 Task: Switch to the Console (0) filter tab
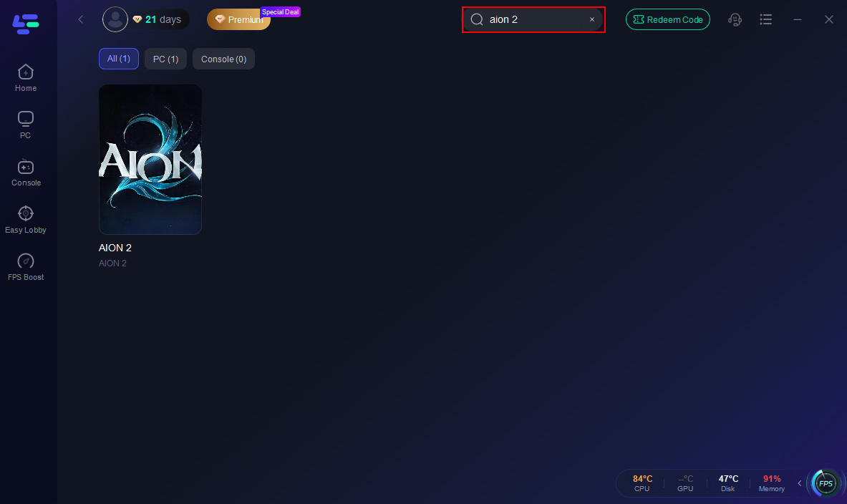[223, 59]
